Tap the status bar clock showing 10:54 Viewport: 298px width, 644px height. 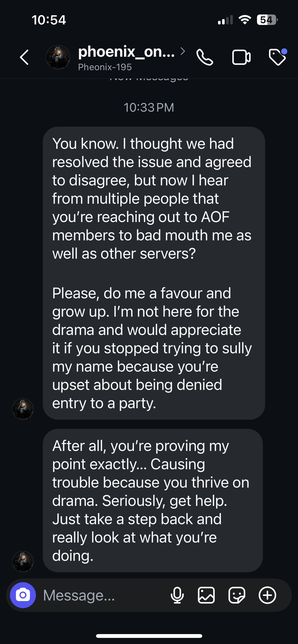coord(49,20)
